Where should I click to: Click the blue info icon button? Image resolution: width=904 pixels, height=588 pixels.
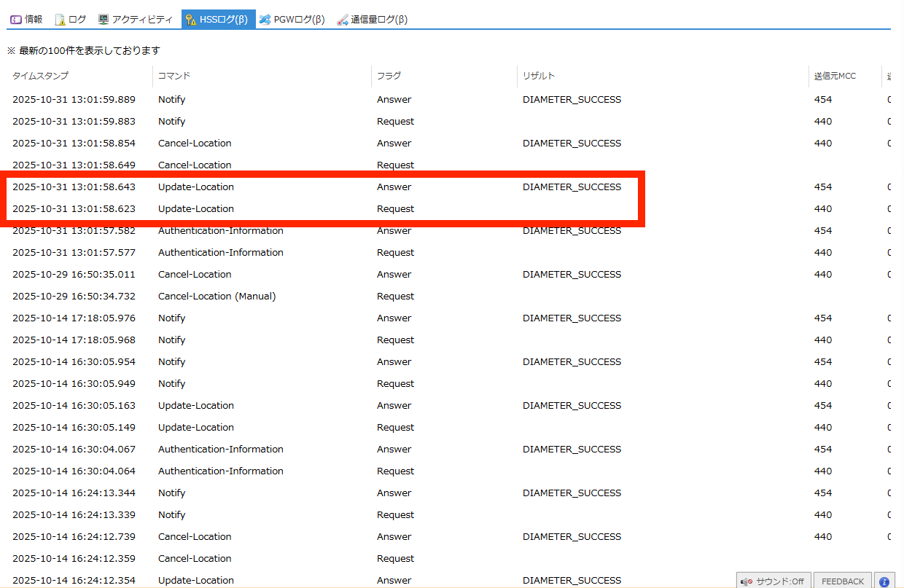coord(884,581)
